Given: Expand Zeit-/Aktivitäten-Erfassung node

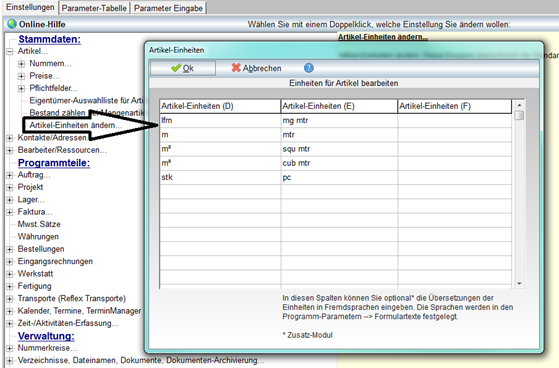Looking at the screenshot, I should click(10, 323).
